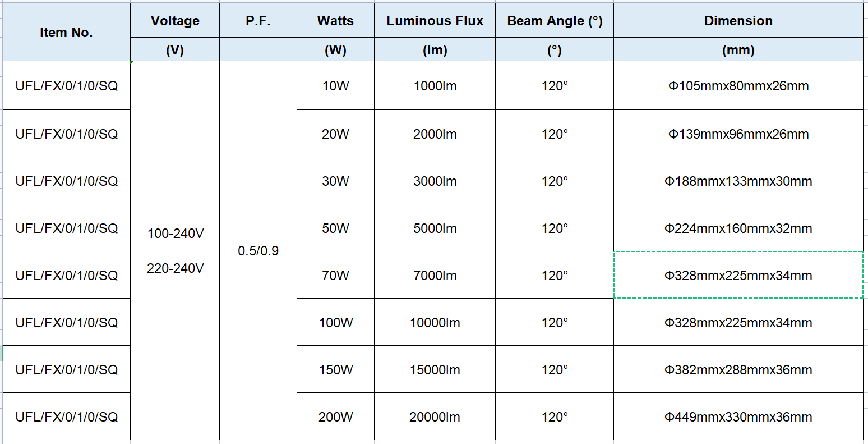Image resolution: width=868 pixels, height=444 pixels.
Task: Click the (mm) unit subheader cell
Action: click(738, 50)
